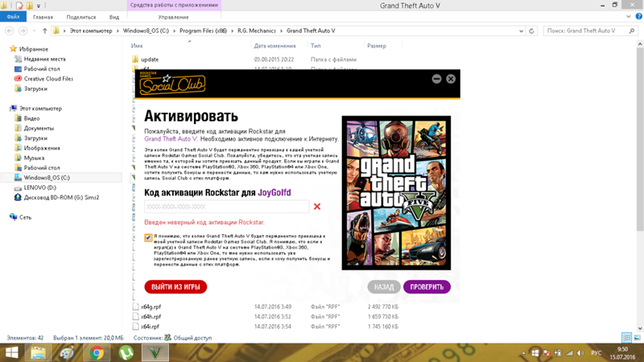The width and height of the screenshot is (644, 362).
Task: Open Избранное in the navigation pane
Action: point(34,49)
